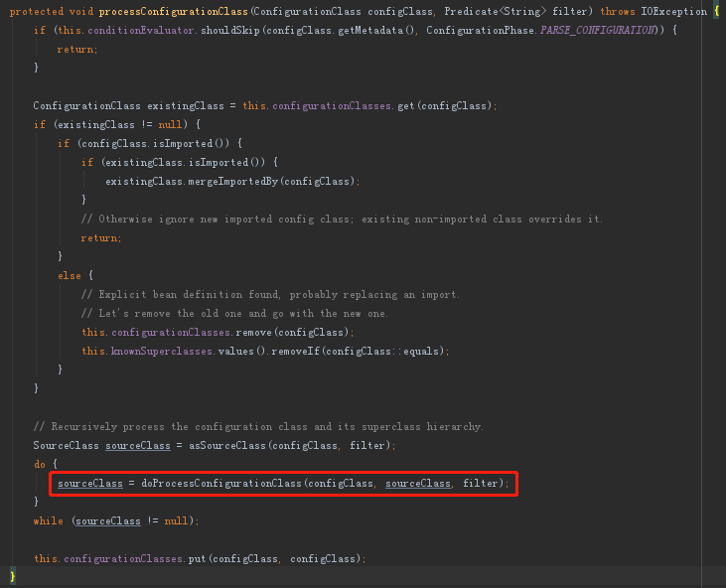Click the shouldSkip method call
Viewport: 726px width, 588px height.
tap(230, 30)
